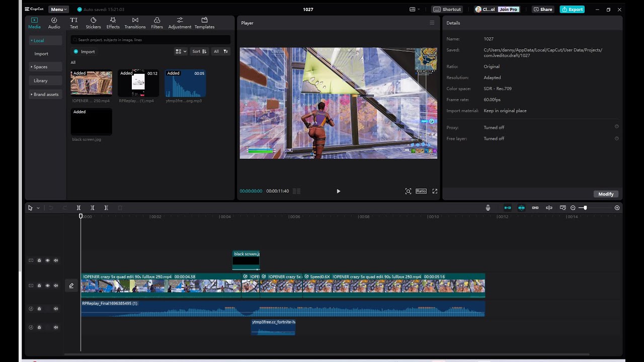Viewport: 644px width, 362px height.
Task: Click the All media filter
Action: click(x=216, y=51)
